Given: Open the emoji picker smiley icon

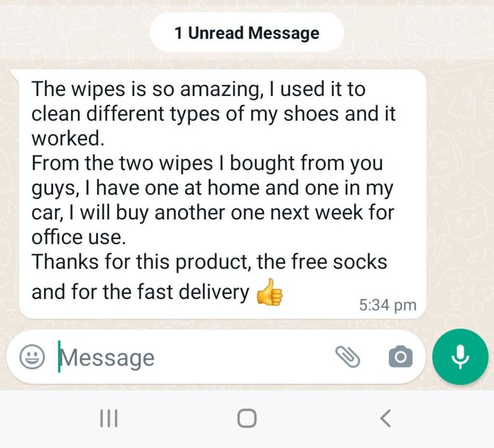Looking at the screenshot, I should click(x=32, y=357).
